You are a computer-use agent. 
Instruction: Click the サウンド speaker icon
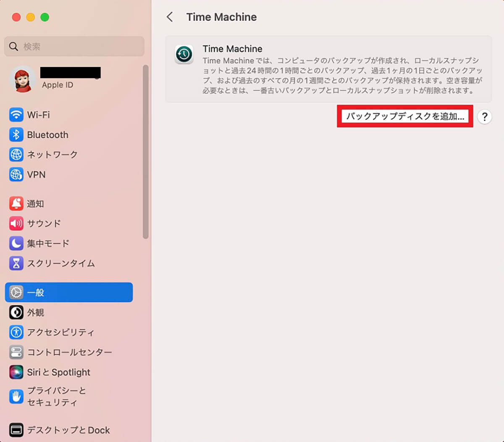[x=16, y=223]
